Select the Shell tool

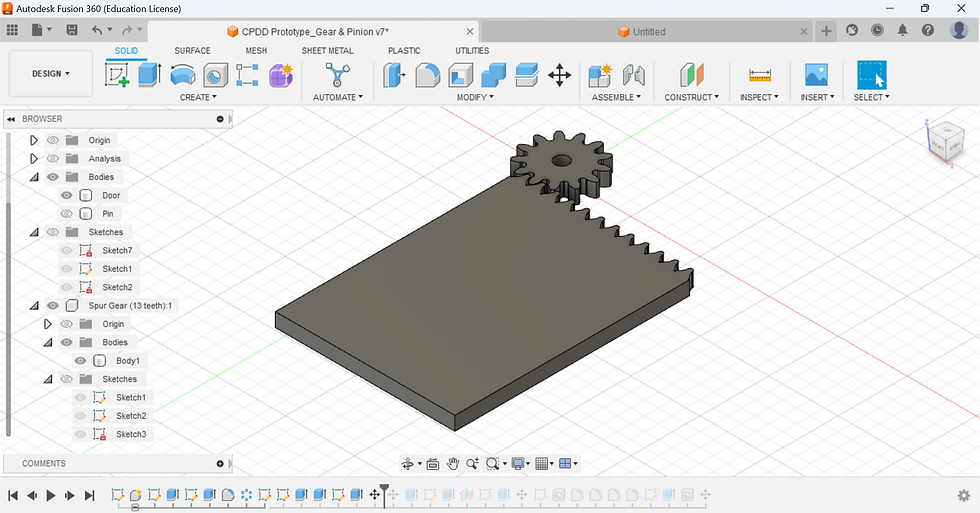pyautogui.click(x=461, y=76)
